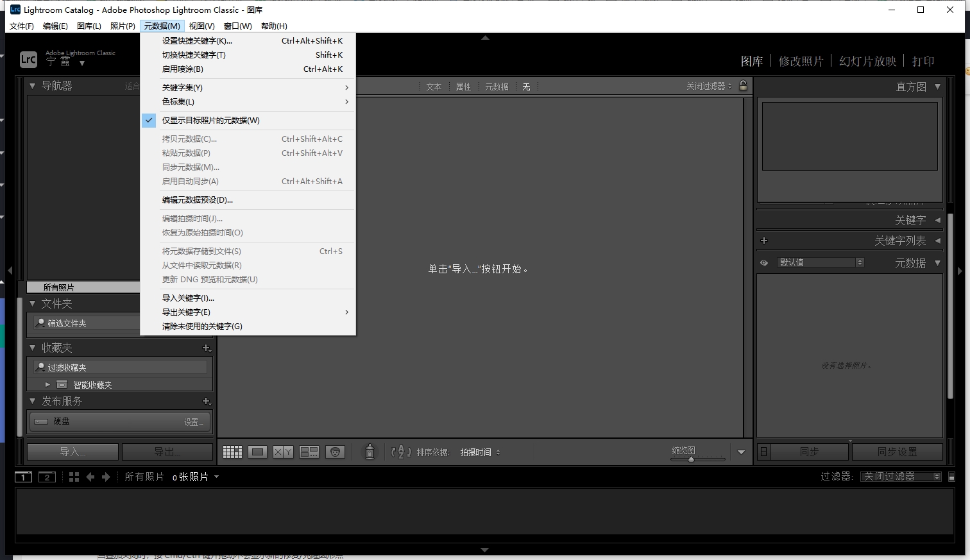Choose 设置快捷关键字 menu item

coord(248,40)
